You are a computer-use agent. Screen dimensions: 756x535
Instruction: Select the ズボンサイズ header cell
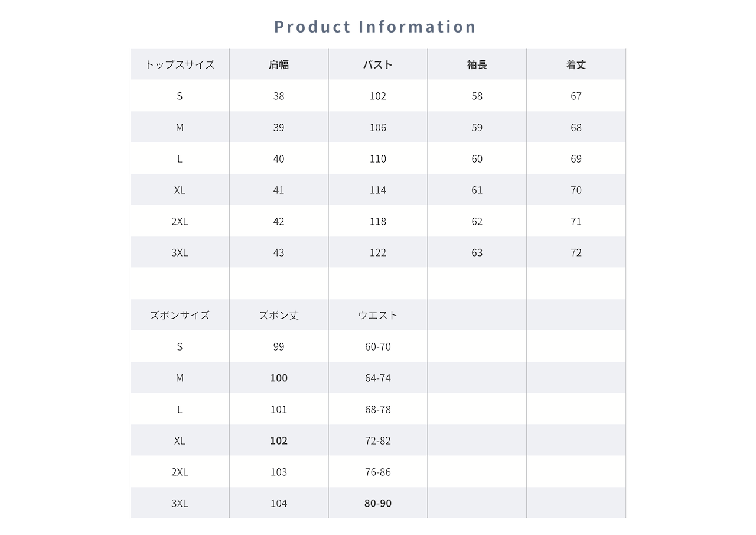point(180,315)
